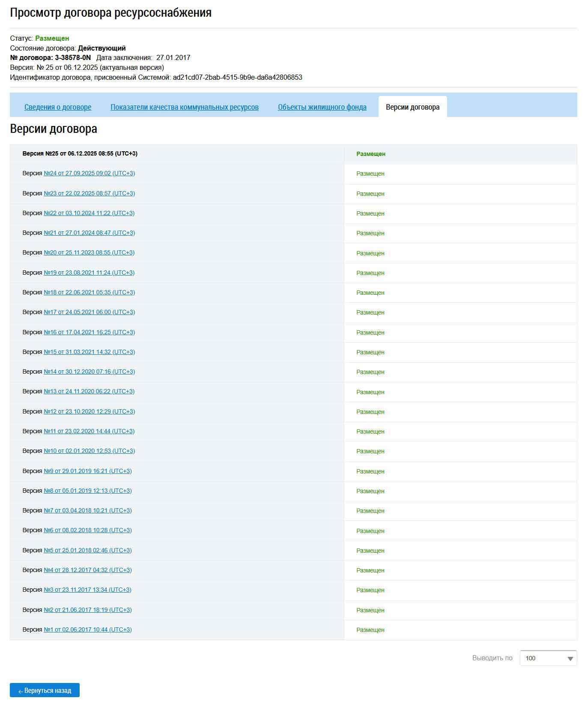The height and width of the screenshot is (707, 588).
Task: Open version №5 from 25.01.2018
Action: click(87, 550)
